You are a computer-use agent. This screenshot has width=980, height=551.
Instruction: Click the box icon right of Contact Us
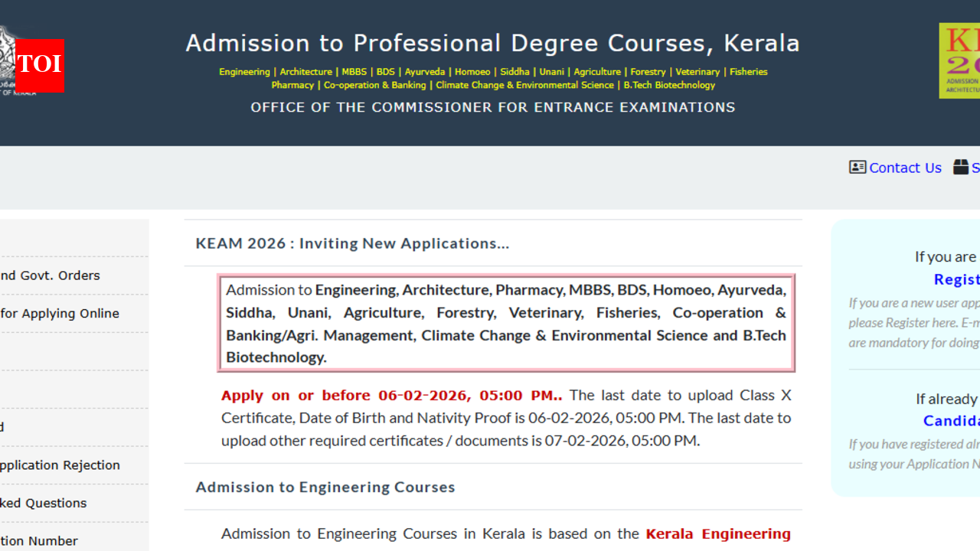[x=962, y=166]
